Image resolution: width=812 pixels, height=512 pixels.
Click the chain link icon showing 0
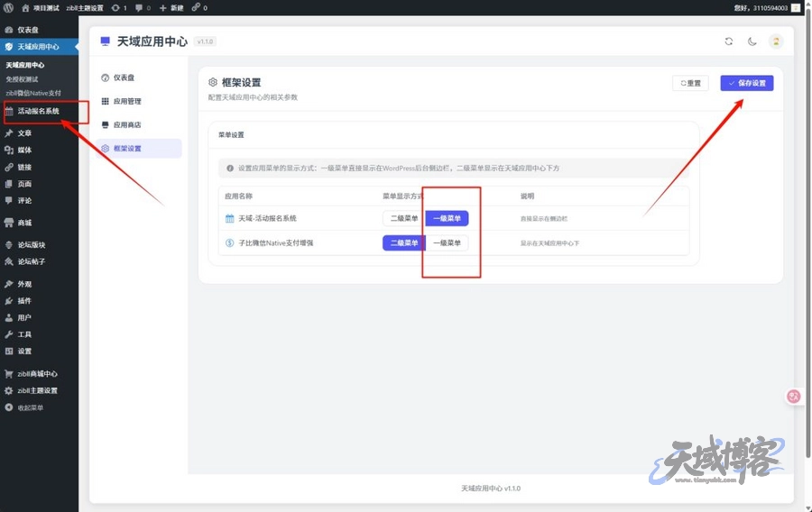coord(199,8)
